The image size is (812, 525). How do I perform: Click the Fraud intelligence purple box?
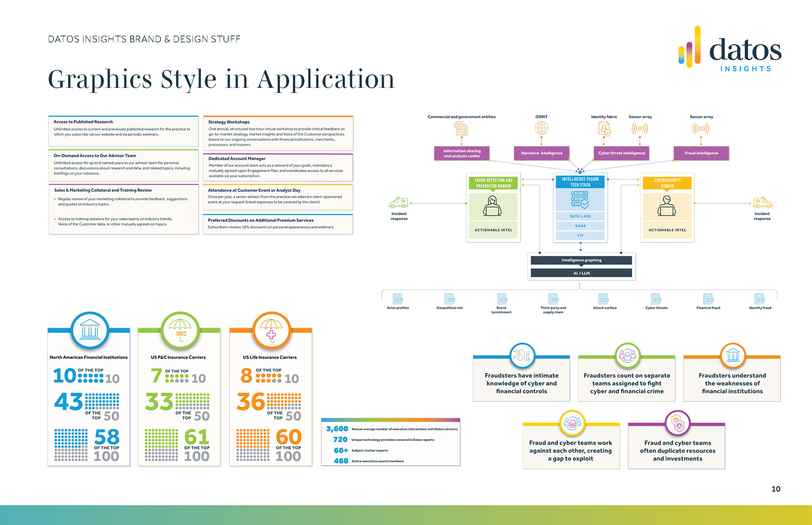click(701, 153)
